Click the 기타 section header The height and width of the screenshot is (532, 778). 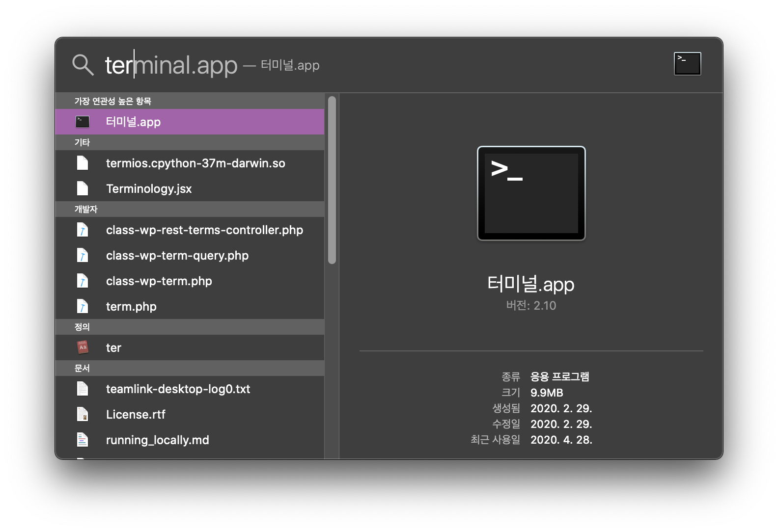[x=190, y=142]
